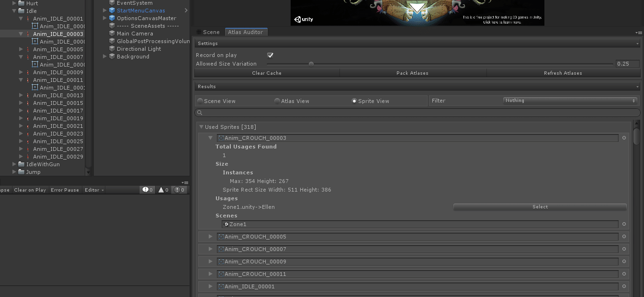Image resolution: width=644 pixels, height=297 pixels.
Task: Click the StartMenuCanvas prefab cube icon
Action: 112,11
